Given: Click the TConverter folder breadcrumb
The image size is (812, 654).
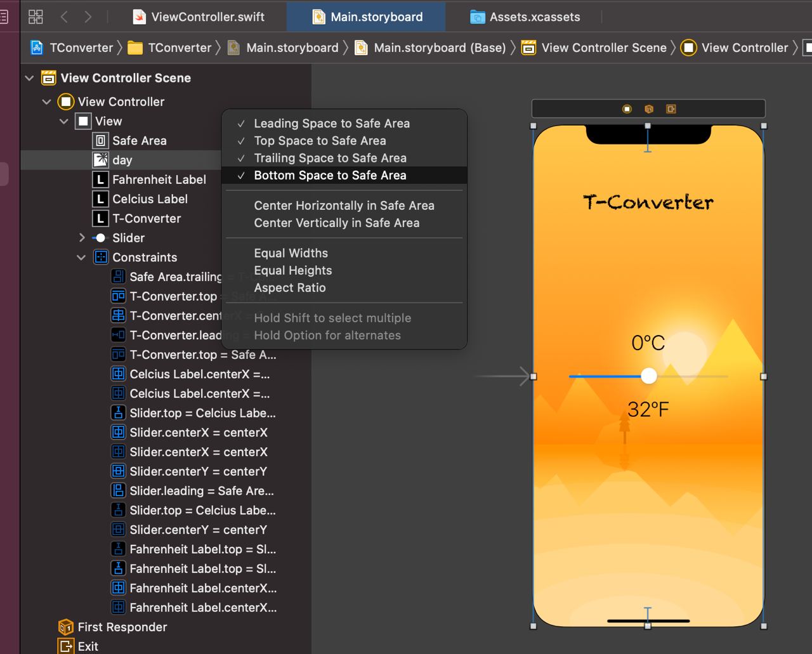Looking at the screenshot, I should click(x=169, y=48).
